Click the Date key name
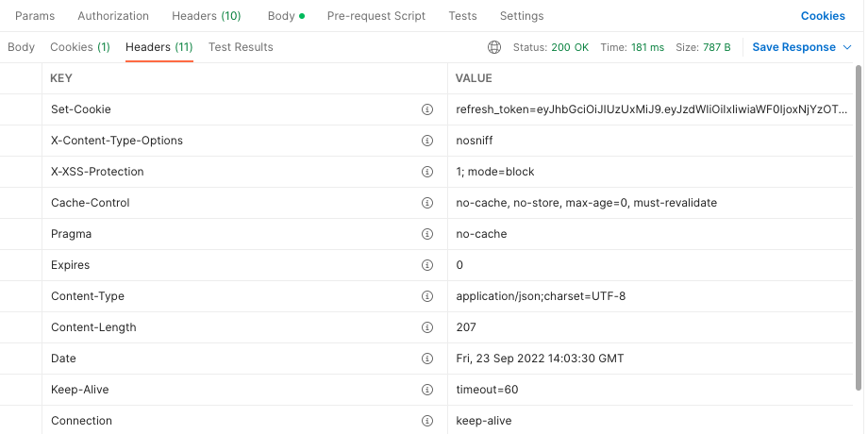The image size is (868, 434). 63,359
